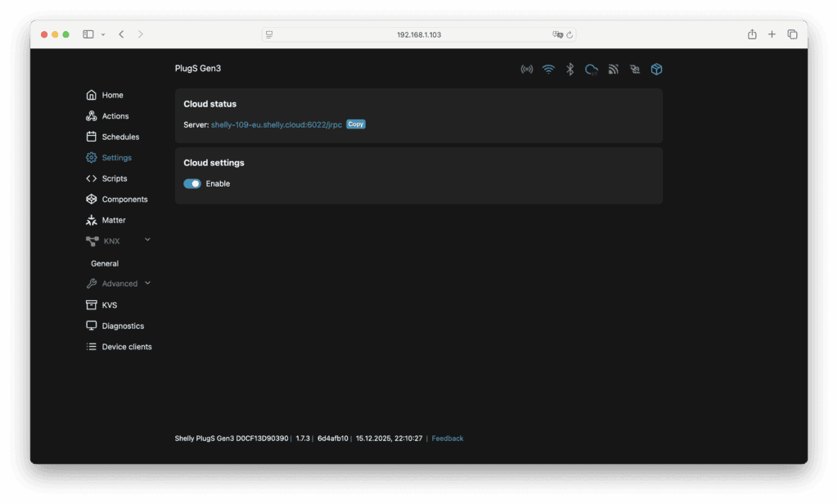This screenshot has height=504, width=838.
Task: Click the RSS-style signal icon in header
Action: 613,70
